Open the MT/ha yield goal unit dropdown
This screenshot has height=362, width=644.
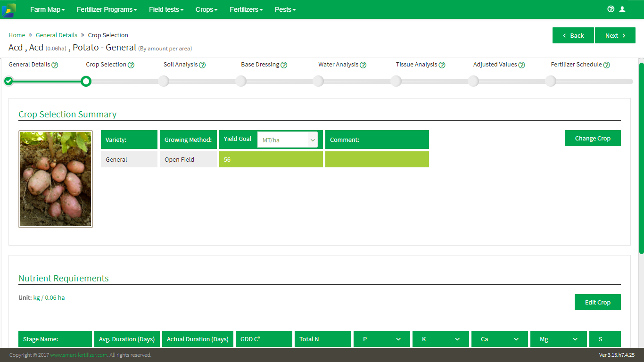pyautogui.click(x=288, y=140)
